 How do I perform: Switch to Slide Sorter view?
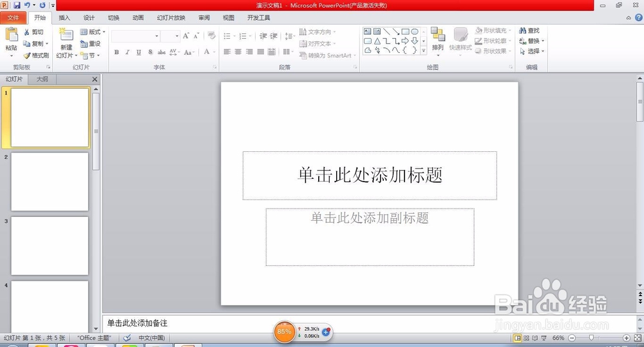526,337
